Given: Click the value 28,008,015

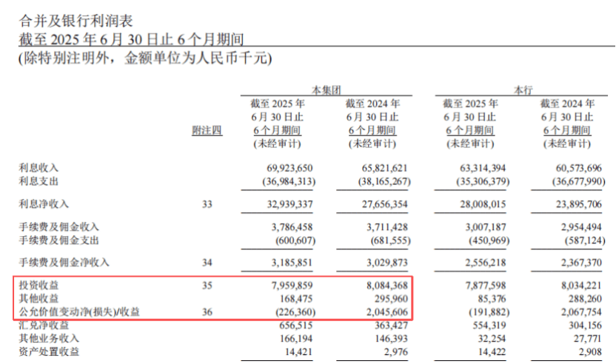Looking at the screenshot, I should (x=483, y=204).
